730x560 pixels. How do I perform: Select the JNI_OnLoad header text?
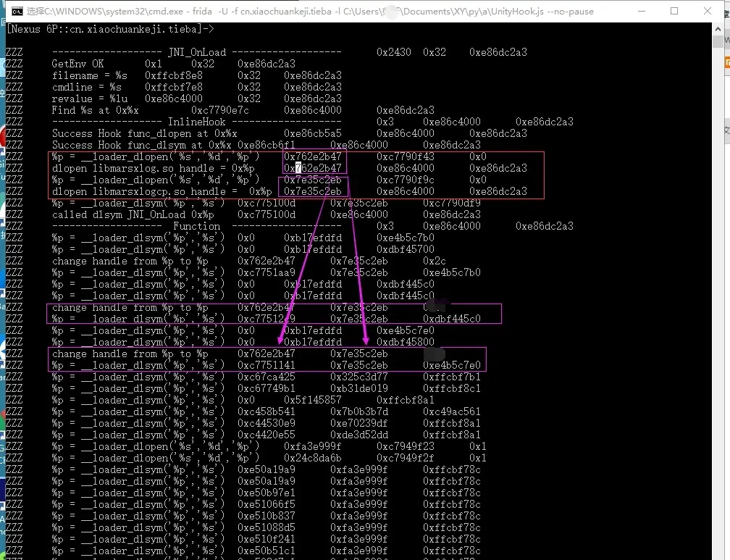[196, 52]
